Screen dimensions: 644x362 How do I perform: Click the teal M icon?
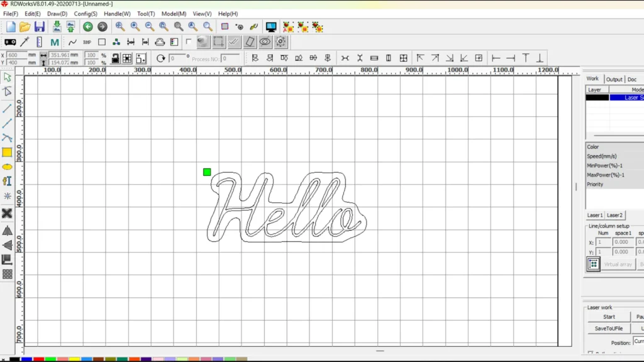tap(55, 42)
